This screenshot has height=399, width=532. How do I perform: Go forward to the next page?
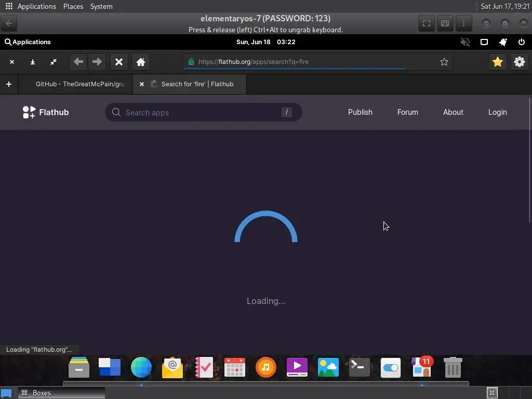97,62
